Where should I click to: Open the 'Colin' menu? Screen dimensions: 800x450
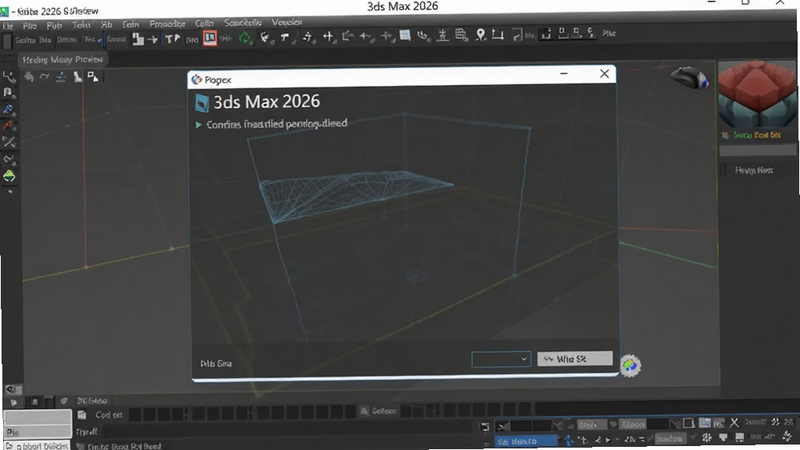coord(204,23)
